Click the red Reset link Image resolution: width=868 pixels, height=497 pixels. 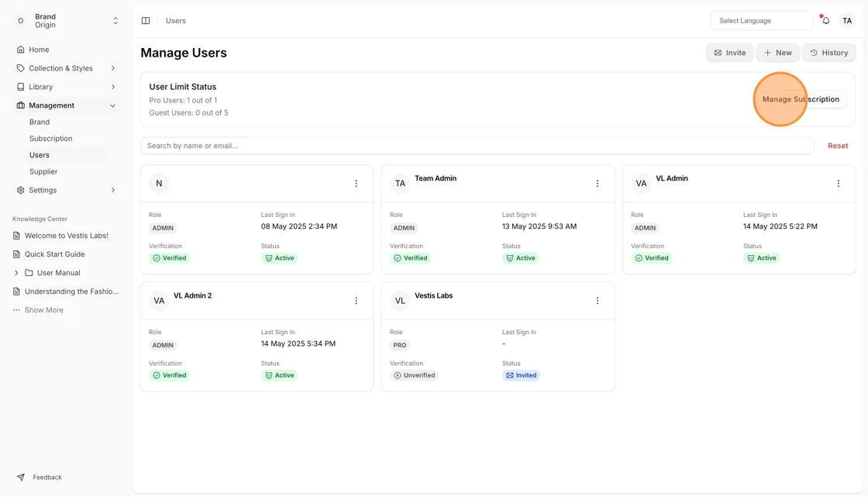pyautogui.click(x=838, y=146)
